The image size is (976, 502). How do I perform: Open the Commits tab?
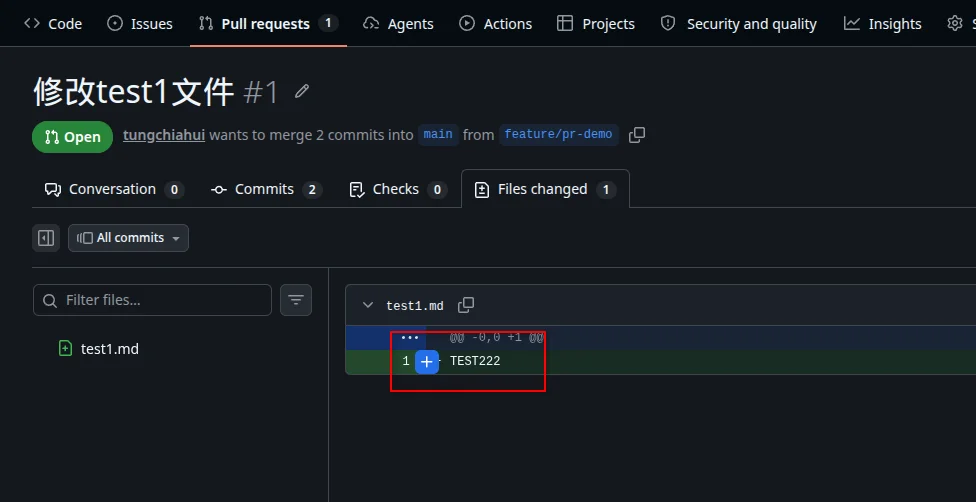point(266,189)
